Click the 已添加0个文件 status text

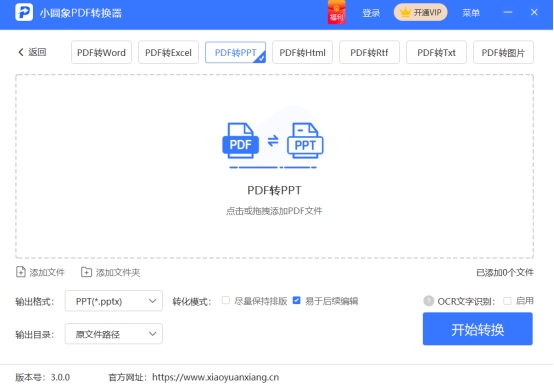505,272
